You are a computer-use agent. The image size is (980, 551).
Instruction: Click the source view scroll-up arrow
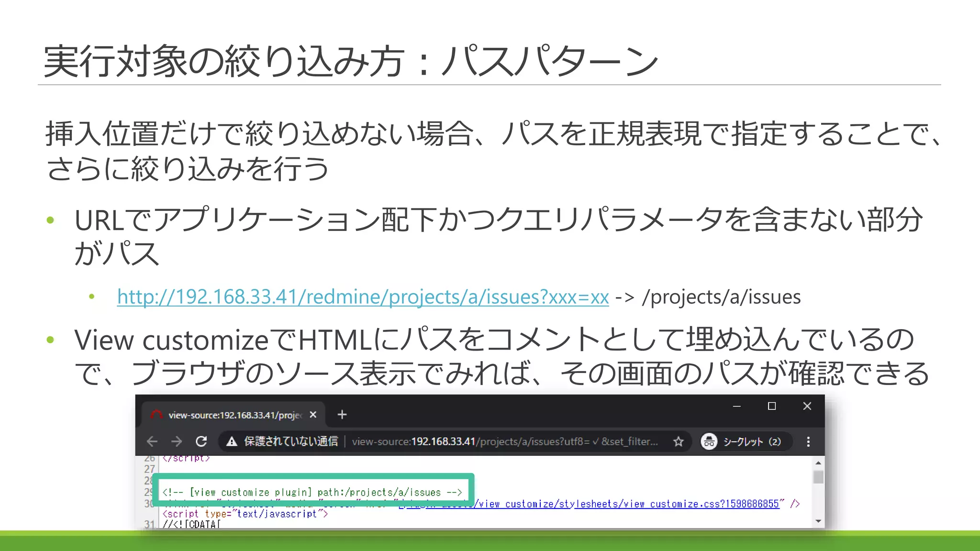(x=818, y=463)
